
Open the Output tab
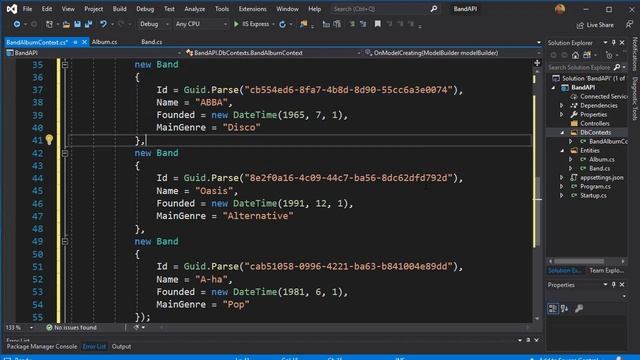[x=121, y=347]
